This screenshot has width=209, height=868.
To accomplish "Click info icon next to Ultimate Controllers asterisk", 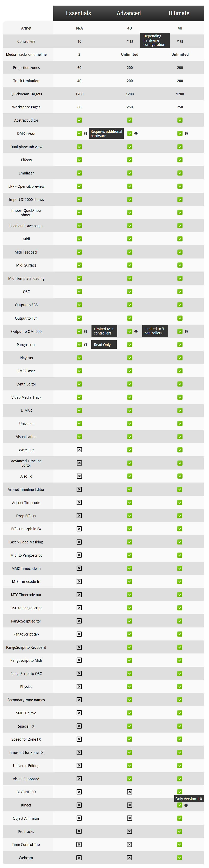I will (182, 42).
